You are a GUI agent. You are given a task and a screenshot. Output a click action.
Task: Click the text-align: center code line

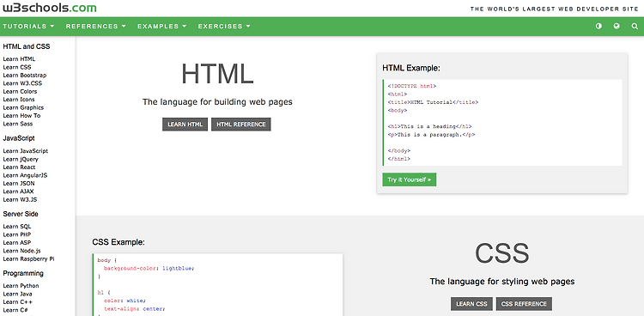134,308
